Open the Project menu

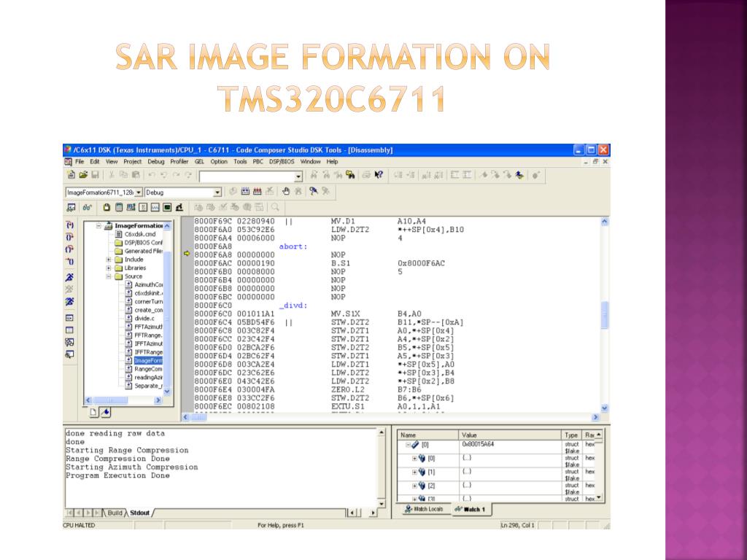(x=133, y=161)
